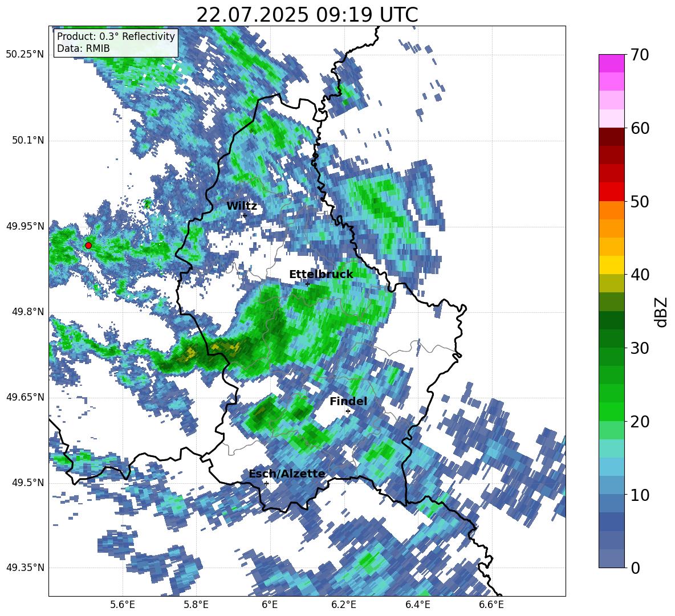The image size is (675, 616).
Task: Click the colorbar tick label '10'
Action: [640, 495]
